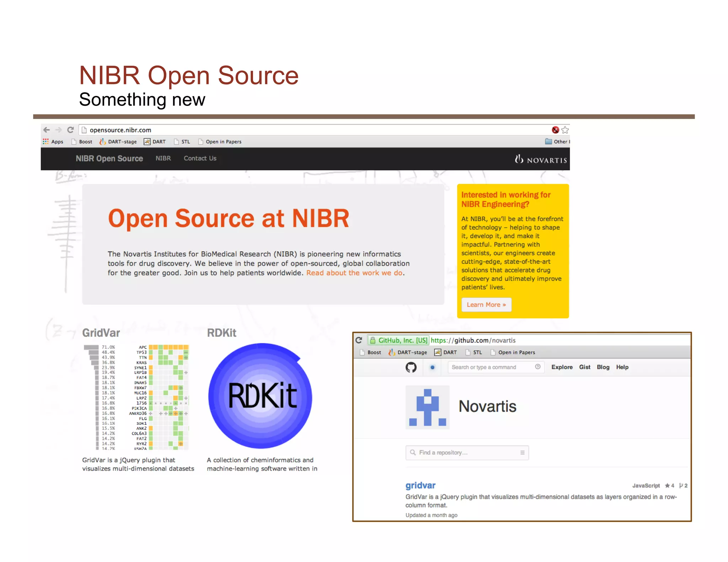Image resolution: width=728 pixels, height=562 pixels.
Task: Click the Updated a month ago text
Action: pyautogui.click(x=432, y=515)
